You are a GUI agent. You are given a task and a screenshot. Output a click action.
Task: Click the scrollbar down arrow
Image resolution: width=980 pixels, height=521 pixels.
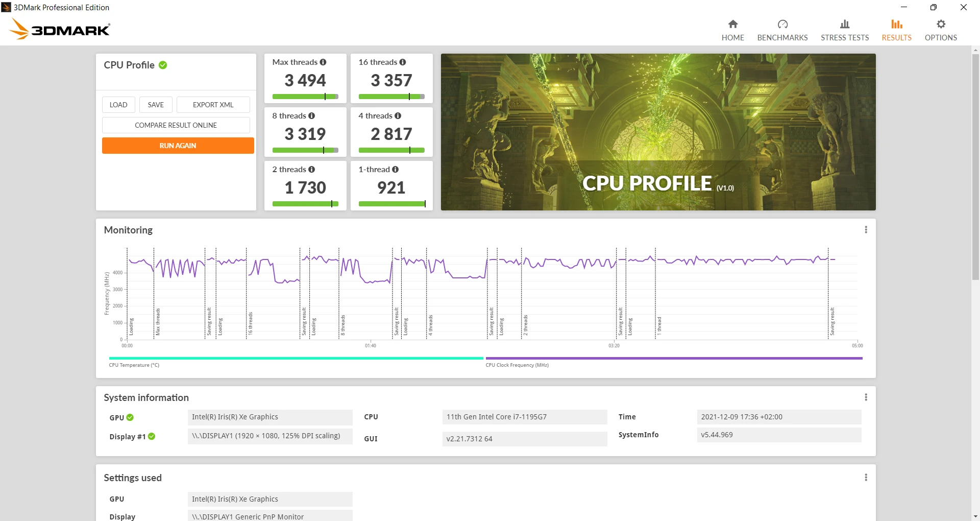(975, 516)
